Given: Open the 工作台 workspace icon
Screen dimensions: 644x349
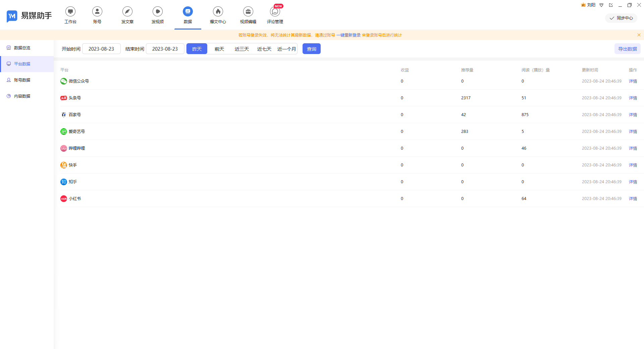Looking at the screenshot, I should point(70,15).
